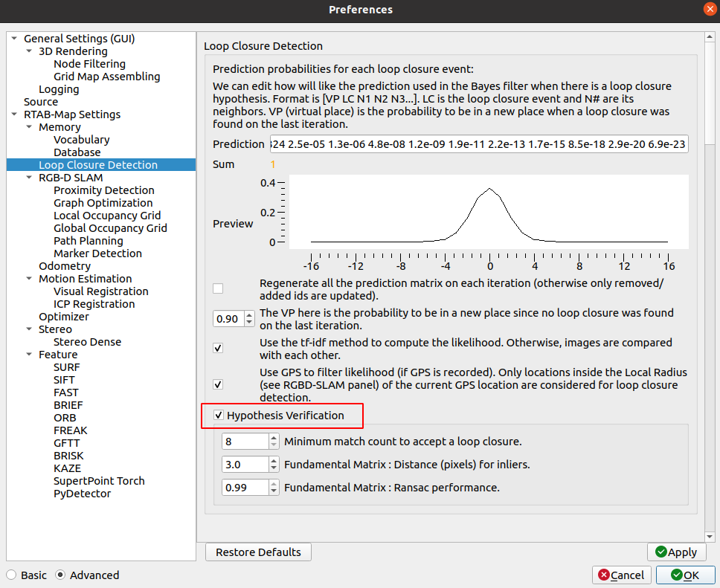
Task: Collapse the General Settings (GUI) arrow
Action: coord(14,39)
